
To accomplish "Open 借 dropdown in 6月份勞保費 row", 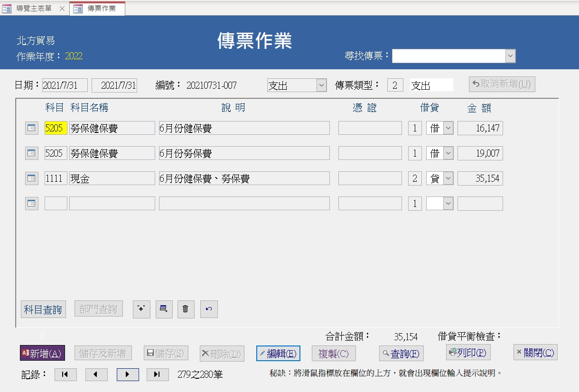I will 448,153.
